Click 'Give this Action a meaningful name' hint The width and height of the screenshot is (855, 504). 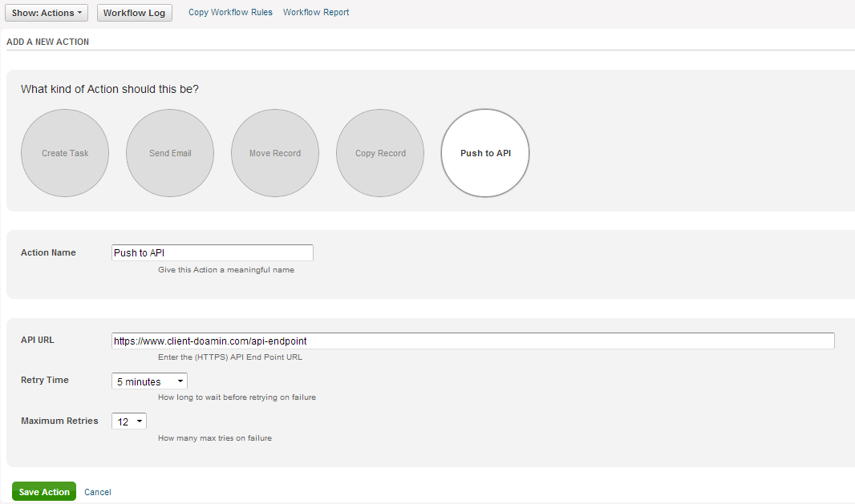click(226, 270)
